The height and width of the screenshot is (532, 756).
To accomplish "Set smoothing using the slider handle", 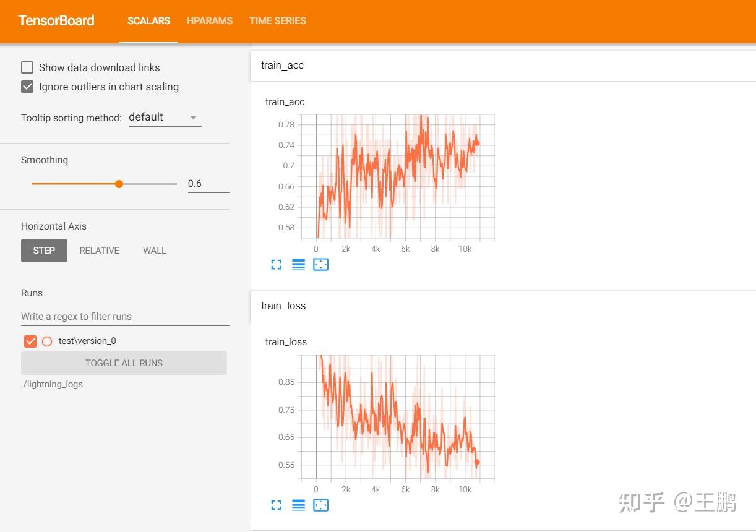I will click(x=118, y=184).
